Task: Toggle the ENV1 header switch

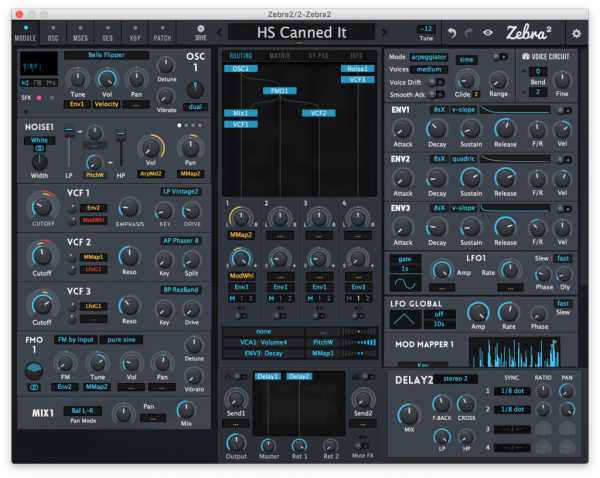Action: (x=564, y=110)
